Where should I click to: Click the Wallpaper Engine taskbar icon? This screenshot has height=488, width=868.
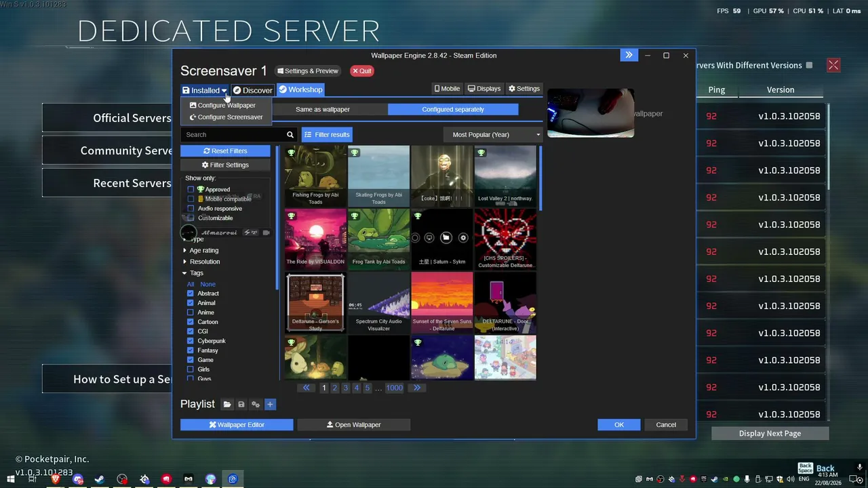(x=233, y=479)
